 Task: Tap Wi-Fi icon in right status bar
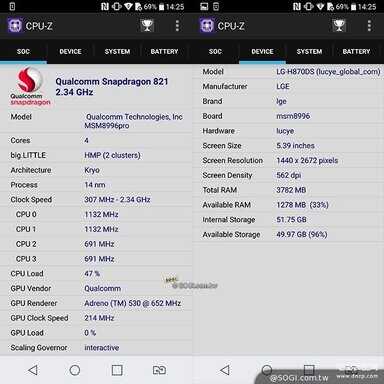click(320, 6)
